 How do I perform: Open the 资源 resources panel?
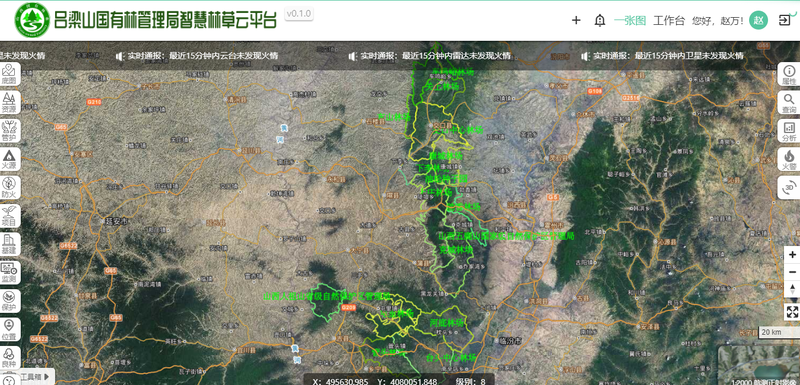tap(9, 102)
